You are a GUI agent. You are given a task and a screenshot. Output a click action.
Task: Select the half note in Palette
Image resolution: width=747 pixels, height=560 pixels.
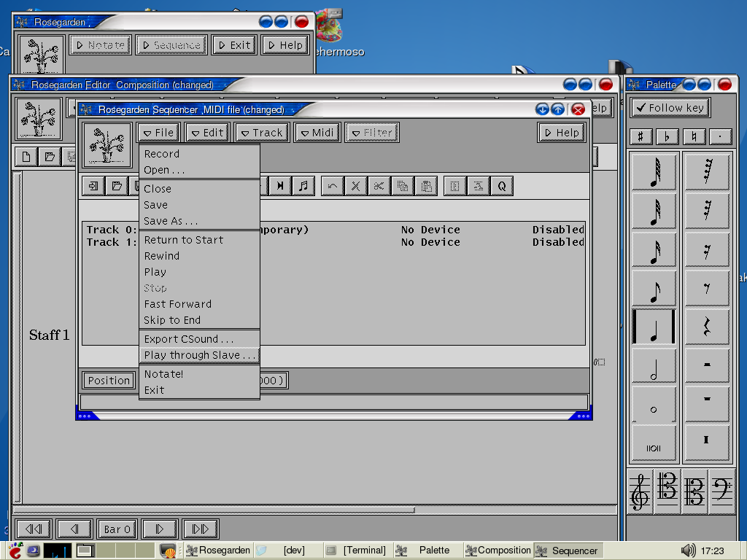[654, 365]
